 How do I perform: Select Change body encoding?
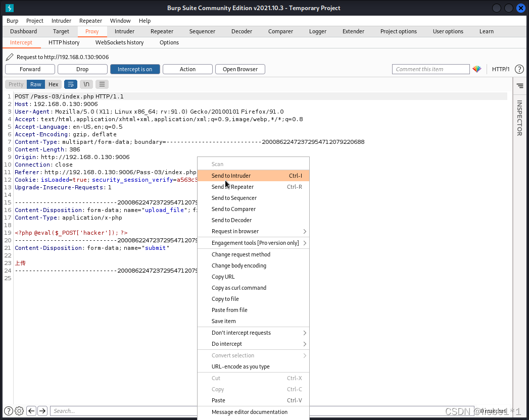[253, 266]
